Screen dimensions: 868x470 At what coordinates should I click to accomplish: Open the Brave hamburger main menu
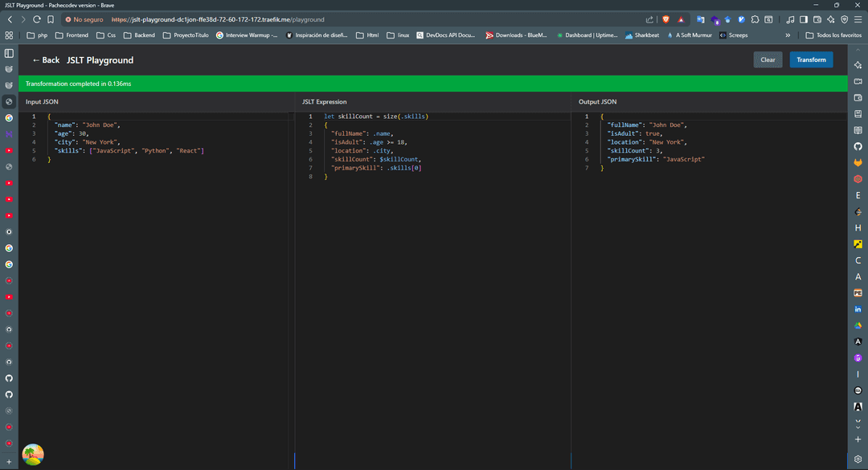[x=858, y=19]
